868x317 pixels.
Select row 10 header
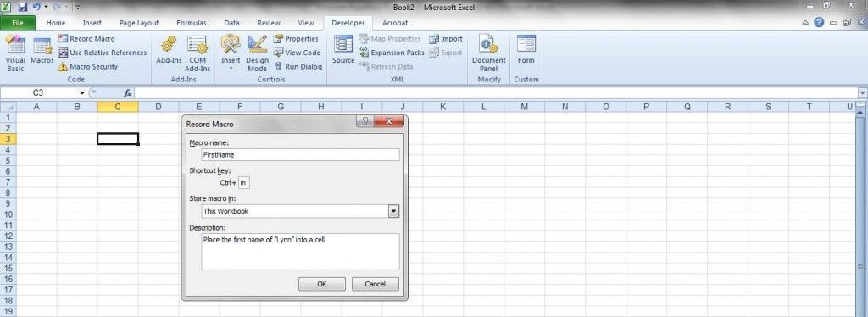(x=8, y=214)
